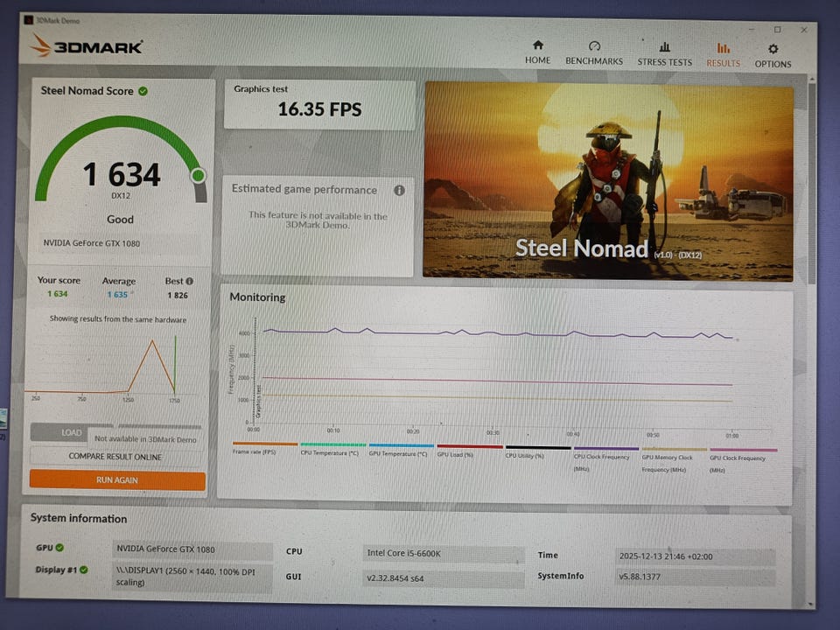Click the DISPLAY1 2560 × 1440 field

(x=192, y=577)
